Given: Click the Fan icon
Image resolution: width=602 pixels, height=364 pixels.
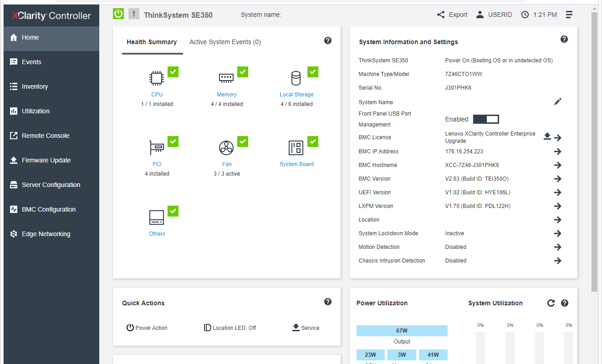Looking at the screenshot, I should point(226,147).
